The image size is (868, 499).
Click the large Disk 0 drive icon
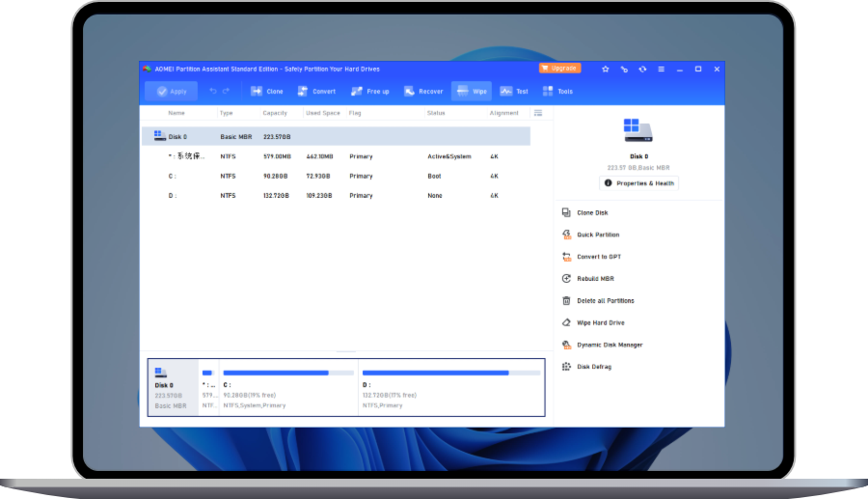(x=637, y=130)
